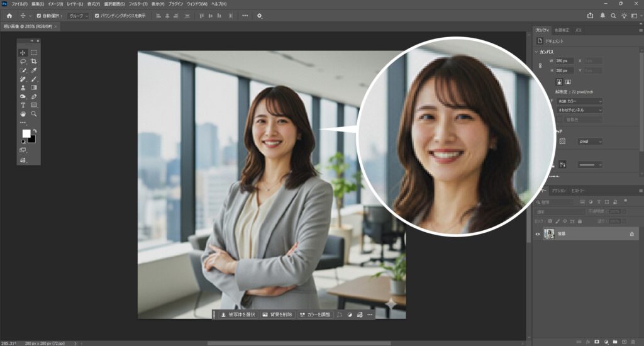Click the 背景を削除 button
This screenshot has height=346, width=644.
click(x=277, y=314)
